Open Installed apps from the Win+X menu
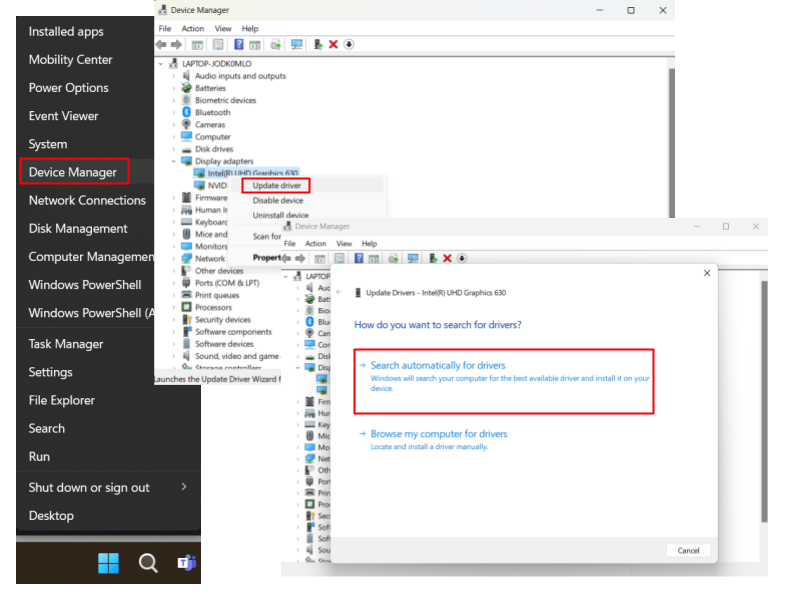 click(66, 32)
